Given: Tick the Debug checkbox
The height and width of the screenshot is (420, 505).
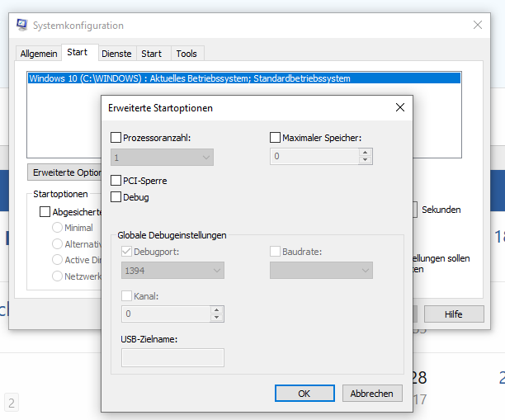Looking at the screenshot, I should pos(116,196).
